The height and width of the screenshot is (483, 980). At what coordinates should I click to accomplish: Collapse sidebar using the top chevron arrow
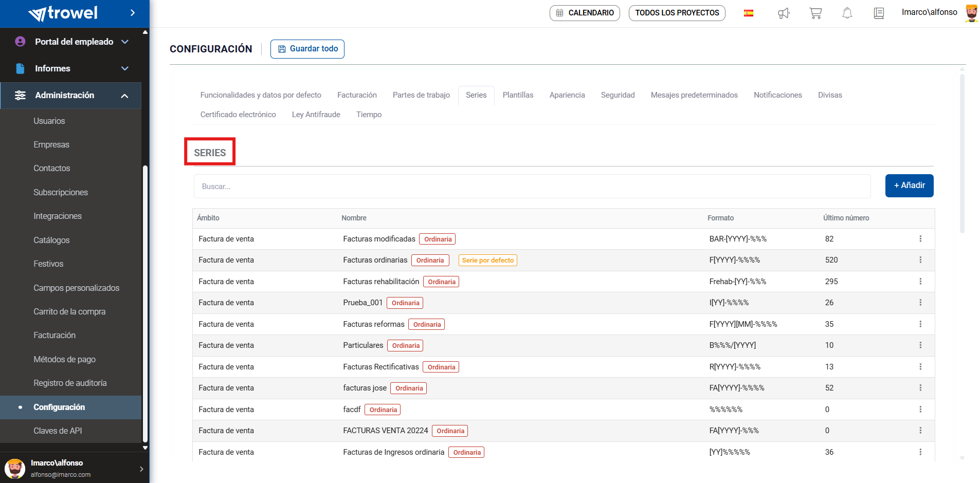(133, 13)
